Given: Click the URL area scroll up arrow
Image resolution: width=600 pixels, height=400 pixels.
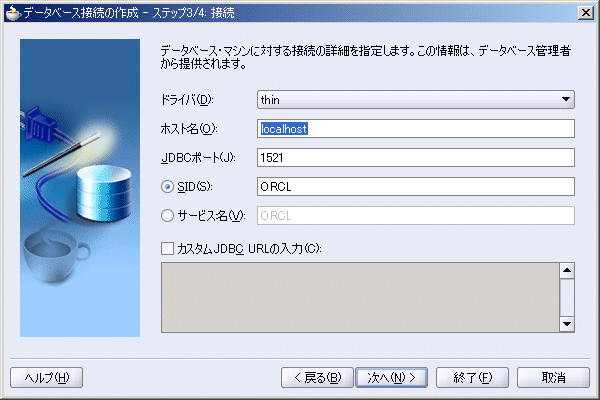Looking at the screenshot, I should 567,271.
